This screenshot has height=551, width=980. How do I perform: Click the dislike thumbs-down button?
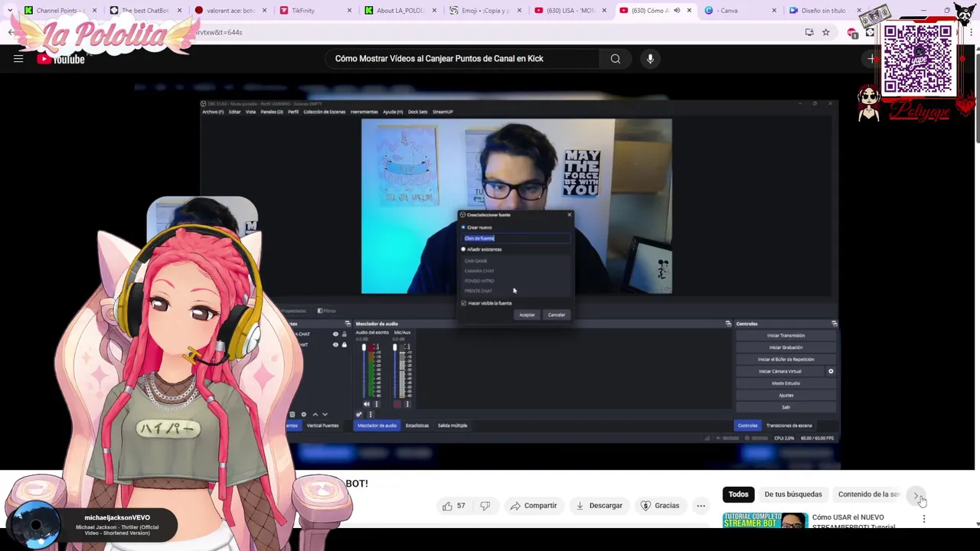point(485,506)
